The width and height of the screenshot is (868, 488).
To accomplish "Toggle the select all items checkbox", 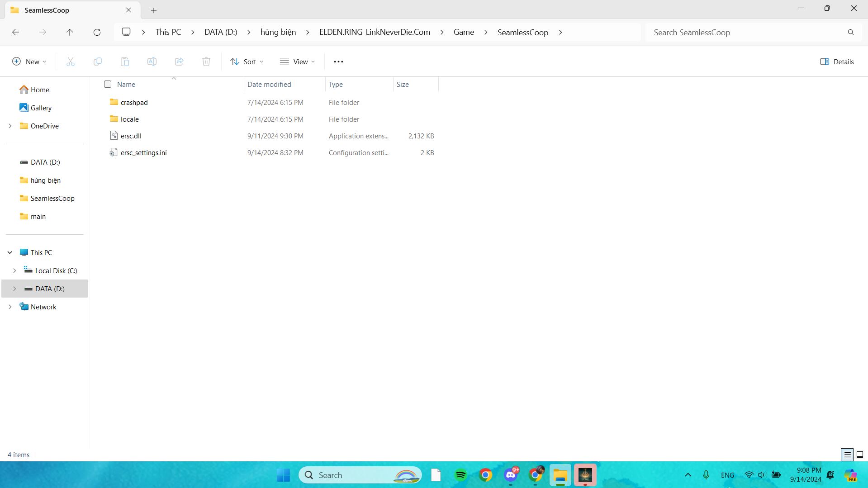I will 108,84.
